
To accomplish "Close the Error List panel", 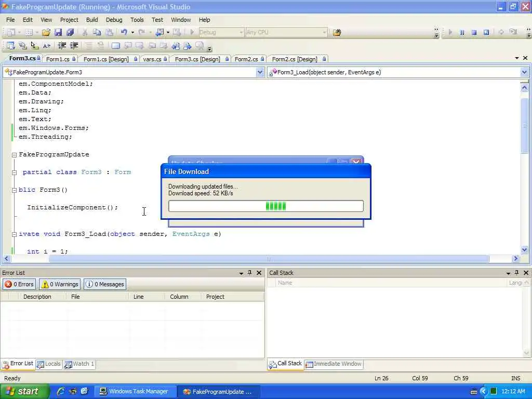I will point(259,272).
